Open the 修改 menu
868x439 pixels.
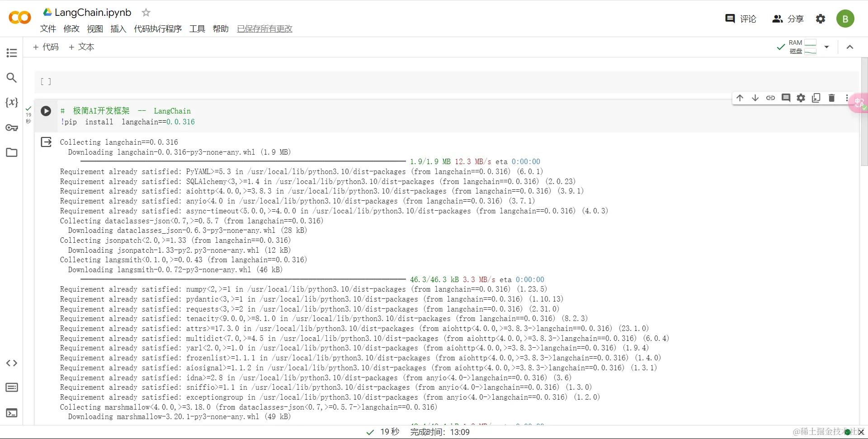(71, 29)
